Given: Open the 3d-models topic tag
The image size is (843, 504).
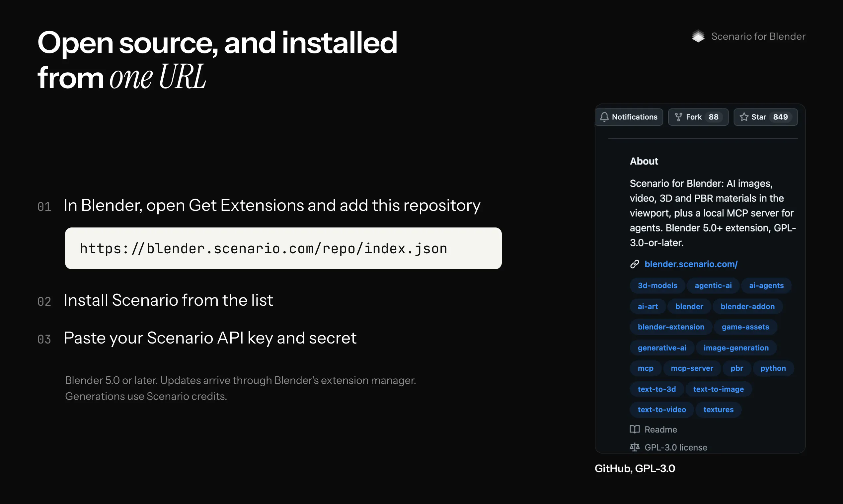Looking at the screenshot, I should tap(657, 285).
